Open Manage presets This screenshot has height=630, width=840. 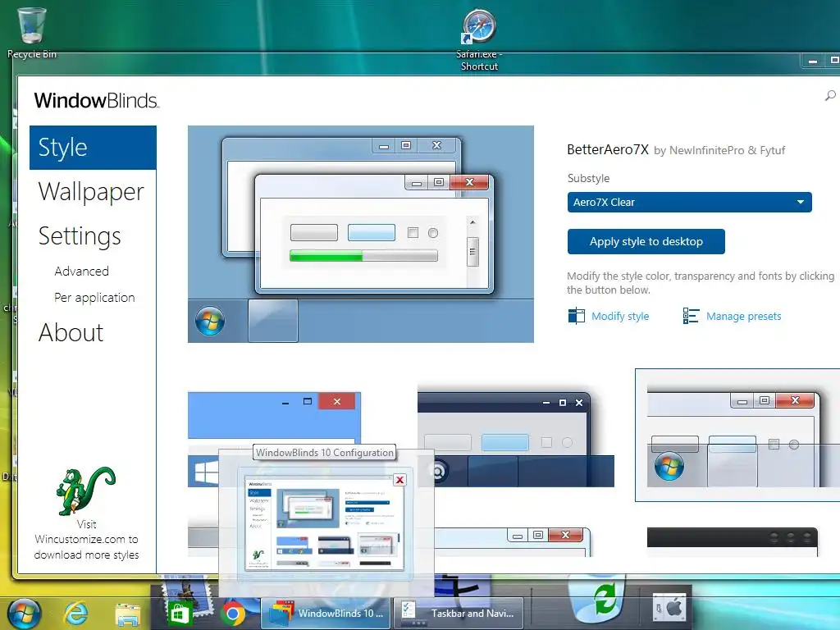732,316
